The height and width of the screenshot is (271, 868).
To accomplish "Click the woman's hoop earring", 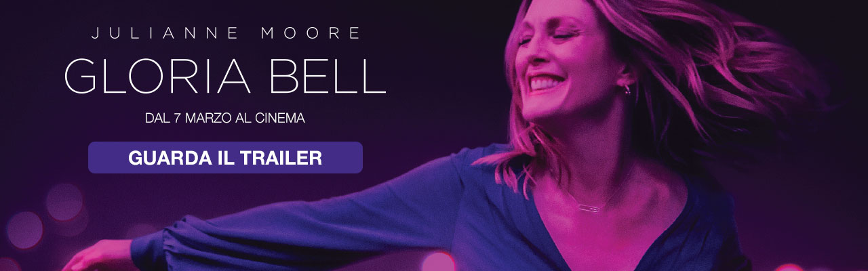I will pyautogui.click(x=627, y=89).
